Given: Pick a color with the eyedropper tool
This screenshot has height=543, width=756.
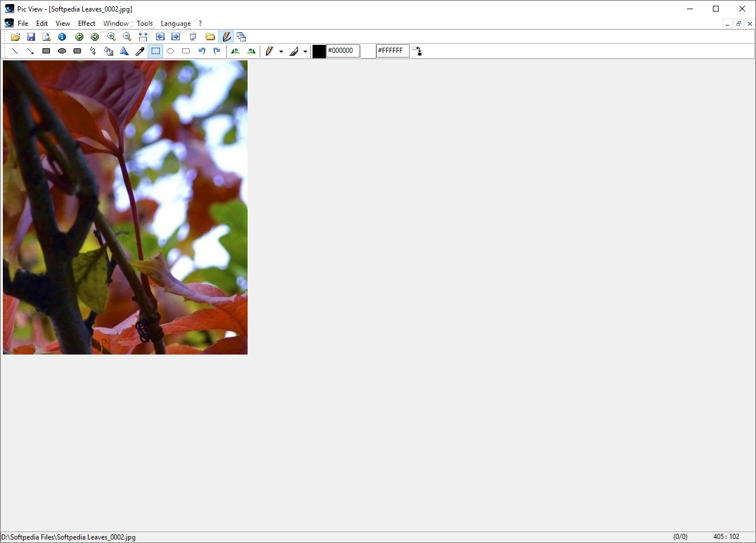Looking at the screenshot, I should pos(140,51).
